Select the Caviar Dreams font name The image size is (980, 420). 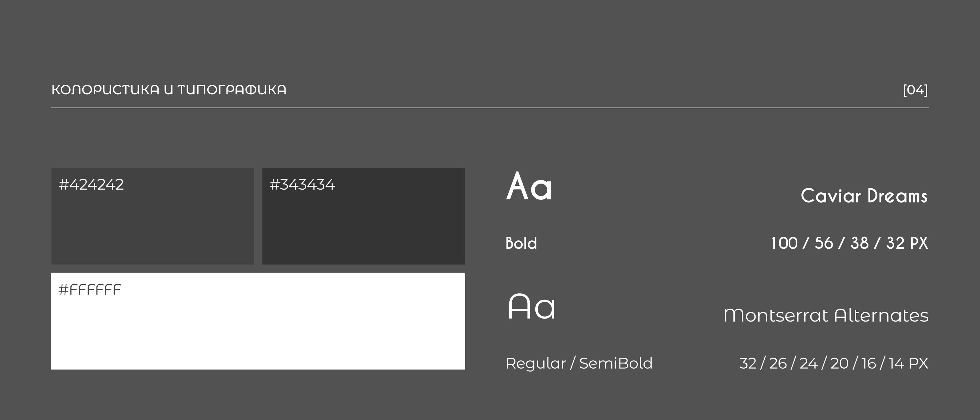[864, 196]
